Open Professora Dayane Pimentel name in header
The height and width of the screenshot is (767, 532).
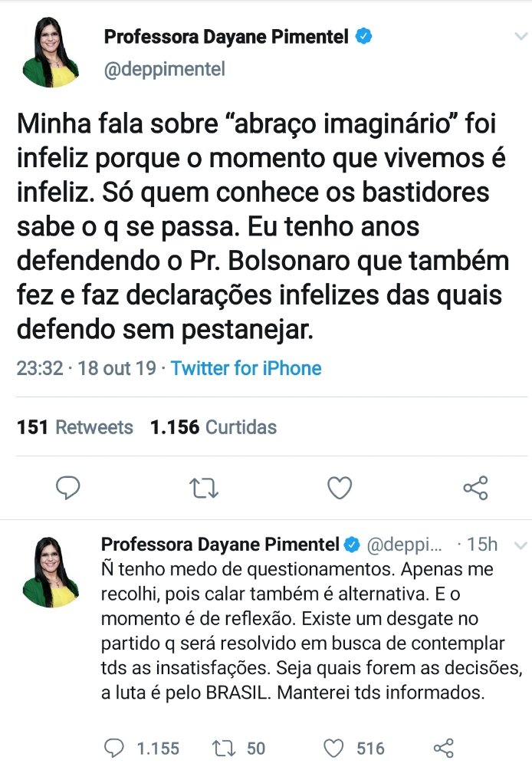pyautogui.click(x=227, y=36)
